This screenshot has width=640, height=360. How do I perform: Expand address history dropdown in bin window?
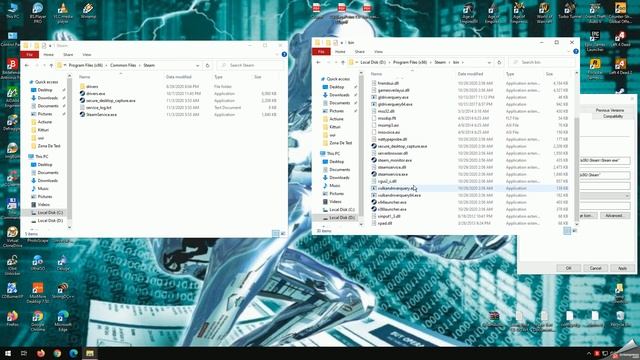click(x=489, y=62)
